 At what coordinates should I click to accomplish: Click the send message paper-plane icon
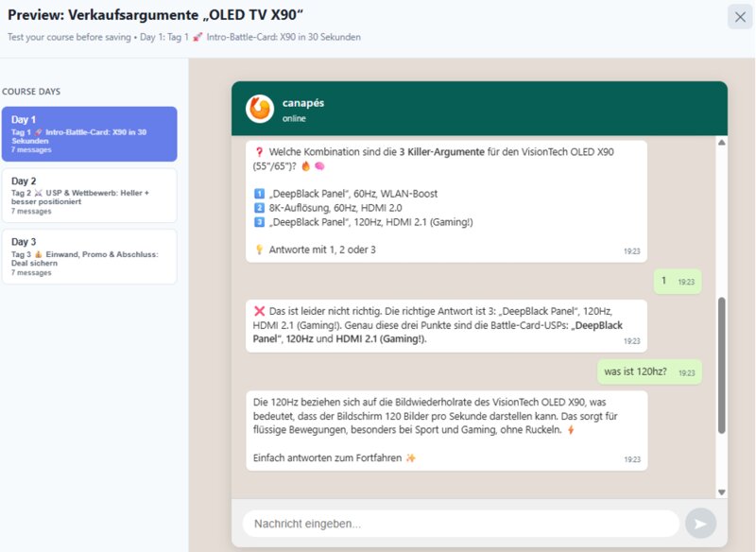point(700,523)
